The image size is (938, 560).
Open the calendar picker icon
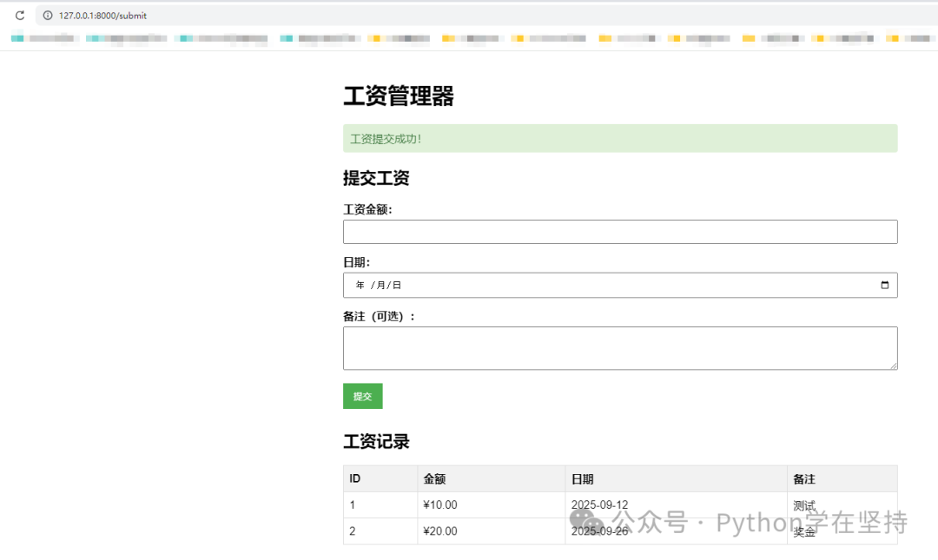885,286
